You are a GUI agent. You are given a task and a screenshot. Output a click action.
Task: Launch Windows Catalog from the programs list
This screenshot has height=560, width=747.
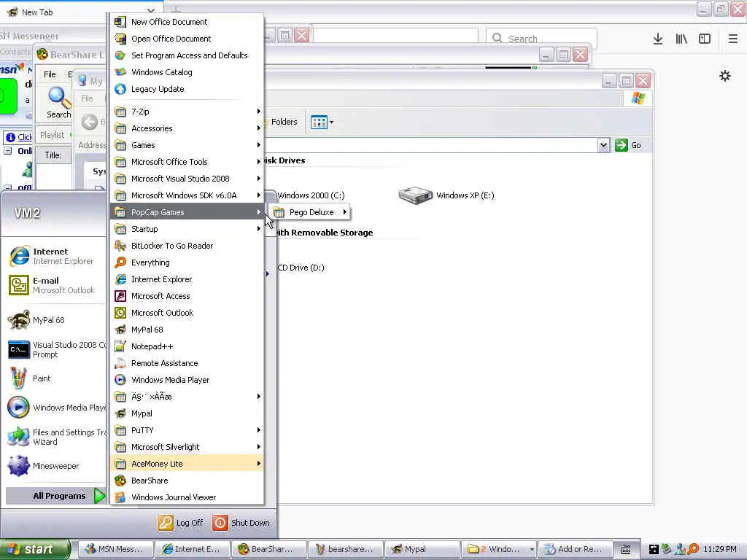pos(187,72)
